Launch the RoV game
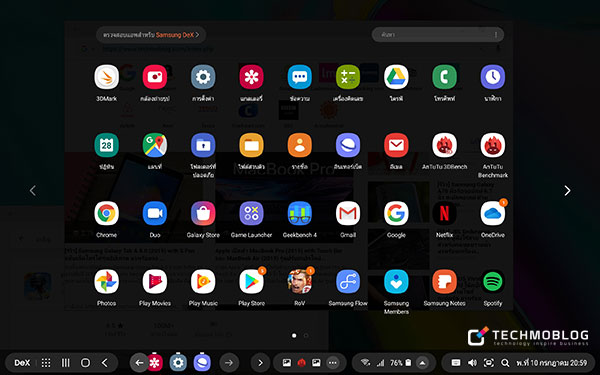The image size is (600, 375). coord(300,281)
